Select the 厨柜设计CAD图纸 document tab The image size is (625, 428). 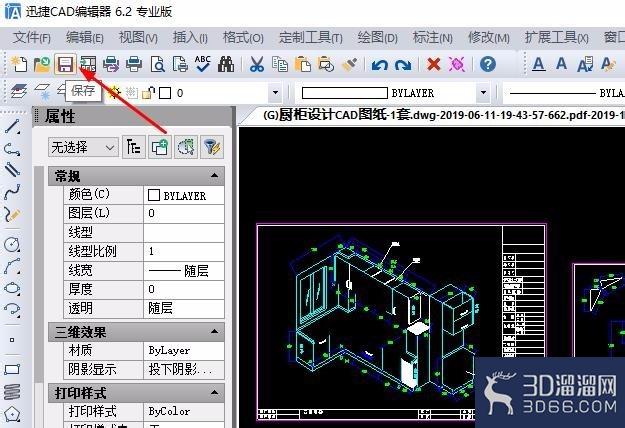click(438, 115)
